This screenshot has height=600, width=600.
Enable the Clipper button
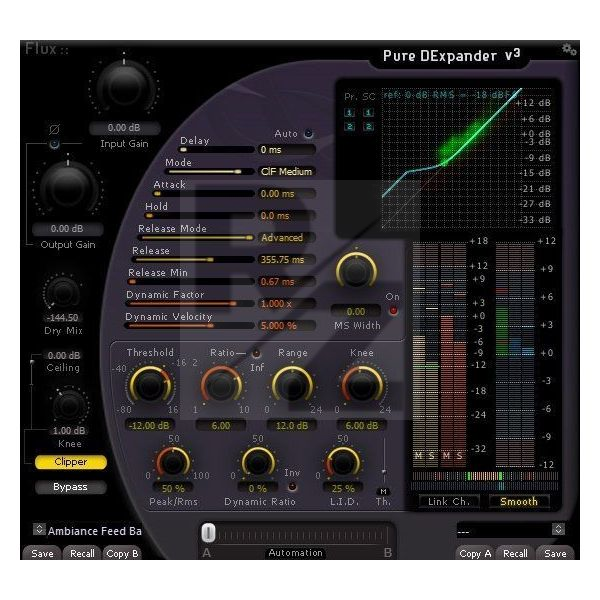pos(70,462)
